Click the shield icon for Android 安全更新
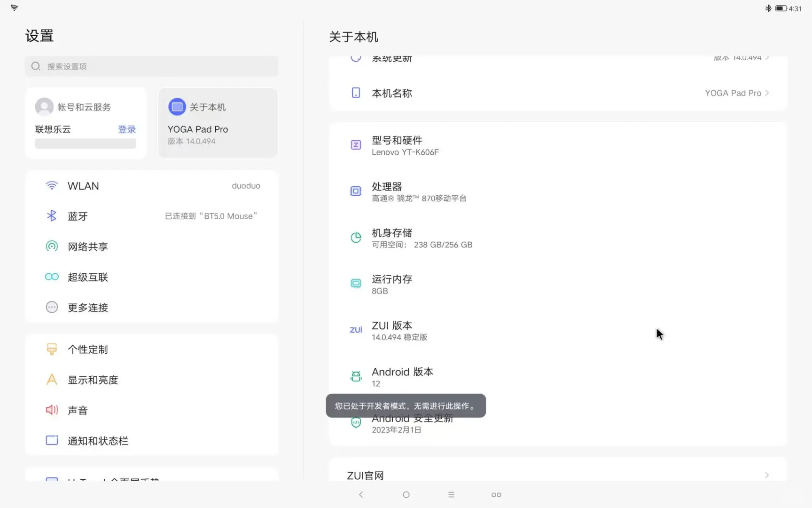Screen dimensions: 812x508 point(356,423)
